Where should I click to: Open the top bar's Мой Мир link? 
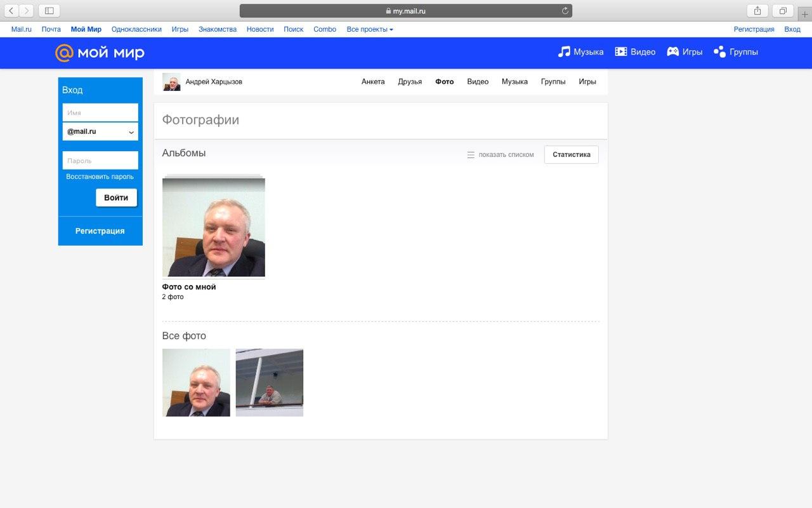pos(86,29)
